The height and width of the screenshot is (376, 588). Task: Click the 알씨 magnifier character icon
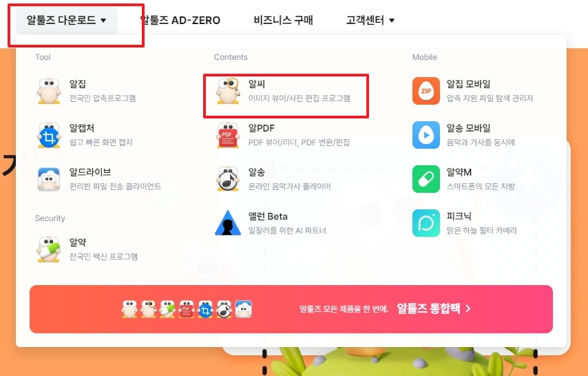pos(228,91)
